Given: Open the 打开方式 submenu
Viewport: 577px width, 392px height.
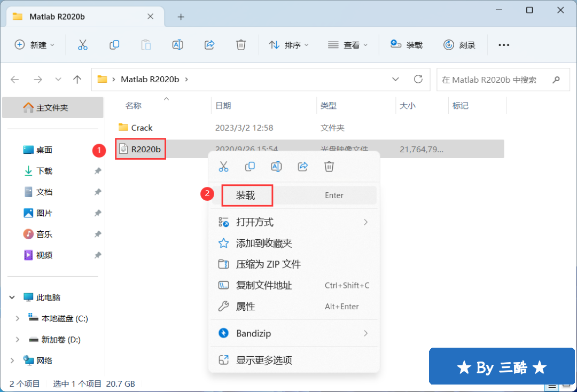Looking at the screenshot, I should 294,222.
